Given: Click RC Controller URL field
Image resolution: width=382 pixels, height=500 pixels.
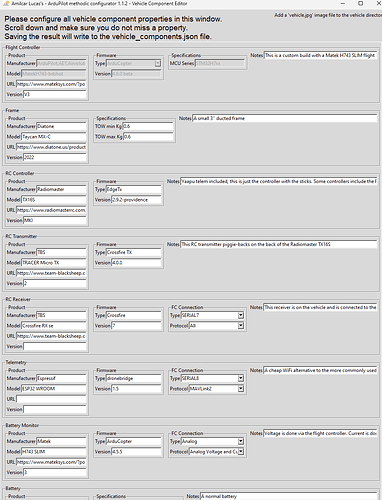Looking at the screenshot, I should pyautogui.click(x=51, y=210).
